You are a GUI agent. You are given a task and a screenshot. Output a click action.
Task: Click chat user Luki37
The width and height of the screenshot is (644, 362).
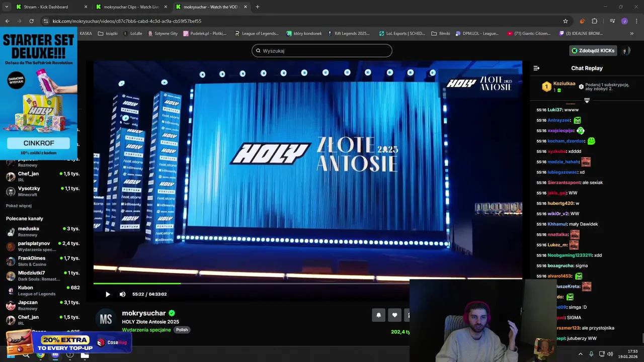tap(554, 110)
